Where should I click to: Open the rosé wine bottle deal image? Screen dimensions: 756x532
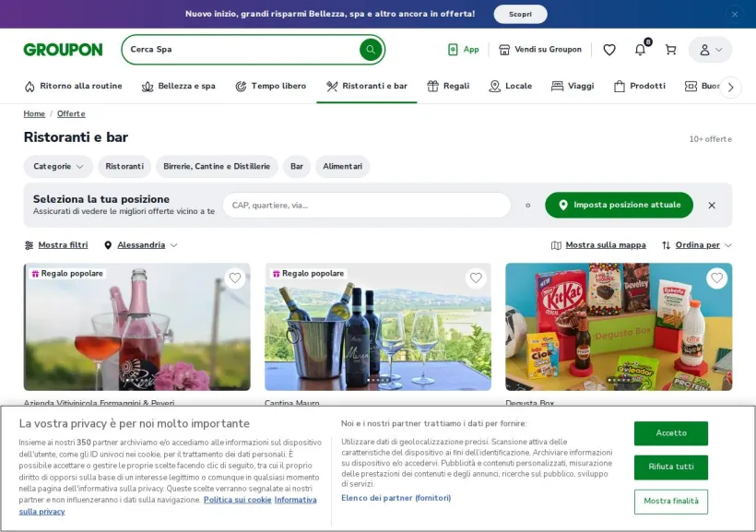click(x=137, y=327)
